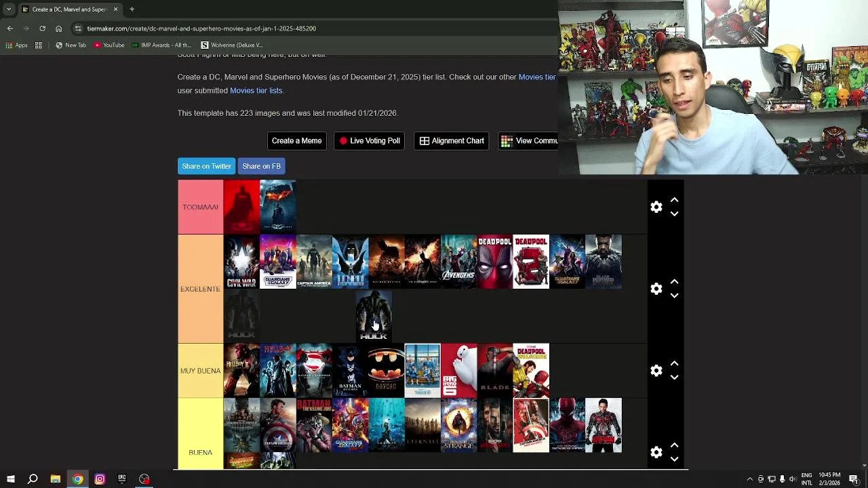The width and height of the screenshot is (868, 488).
Task: Open the Windows Start menu
Action: click(x=10, y=479)
